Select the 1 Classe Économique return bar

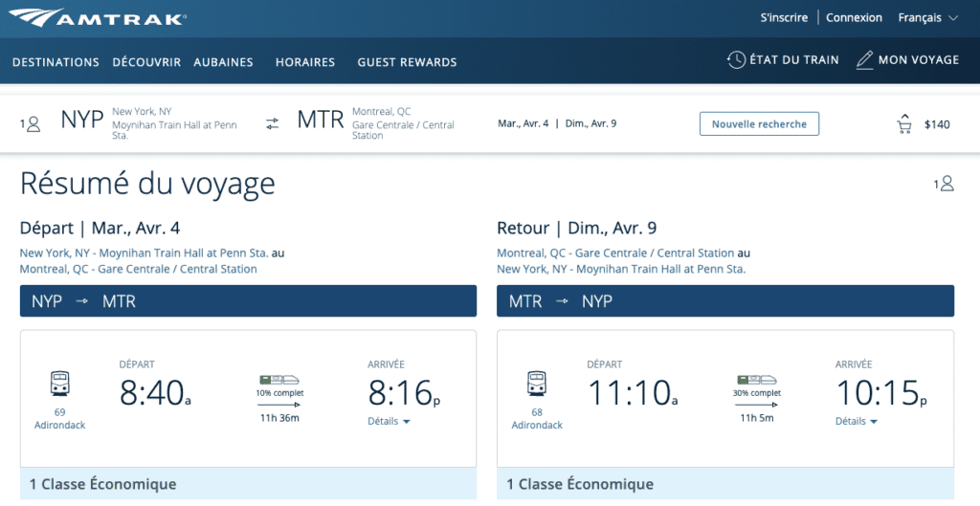pos(725,485)
